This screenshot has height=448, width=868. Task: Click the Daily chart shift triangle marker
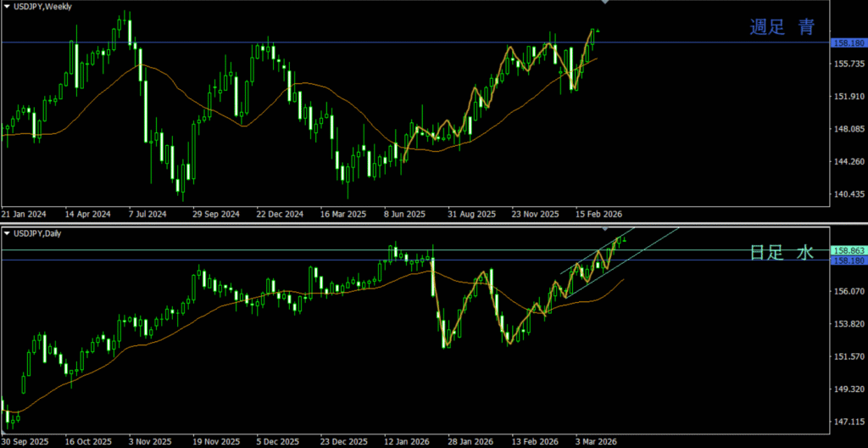[x=604, y=230]
